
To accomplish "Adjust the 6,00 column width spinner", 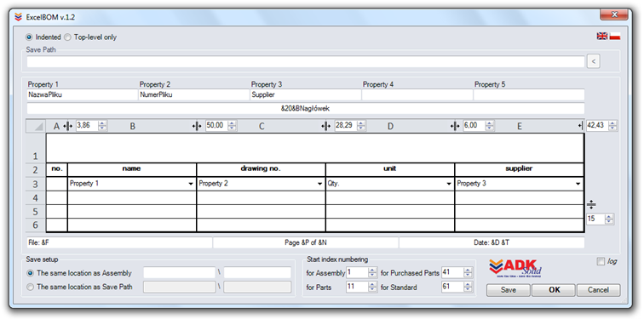I will [490, 126].
